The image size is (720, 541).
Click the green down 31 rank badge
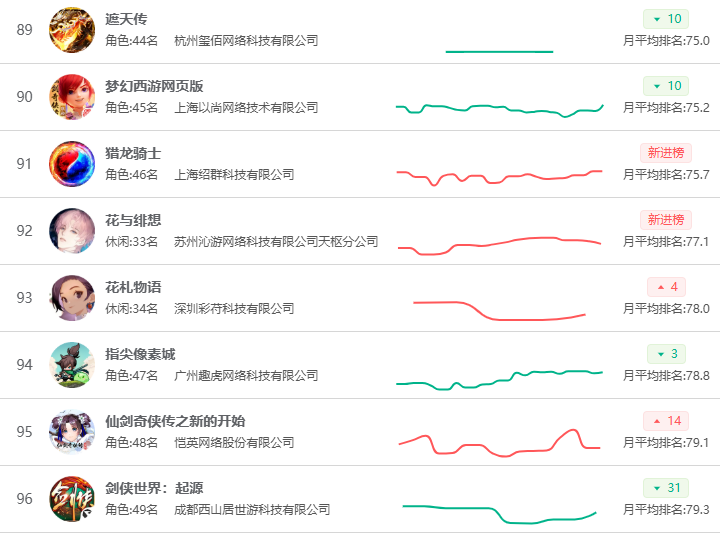(x=666, y=488)
